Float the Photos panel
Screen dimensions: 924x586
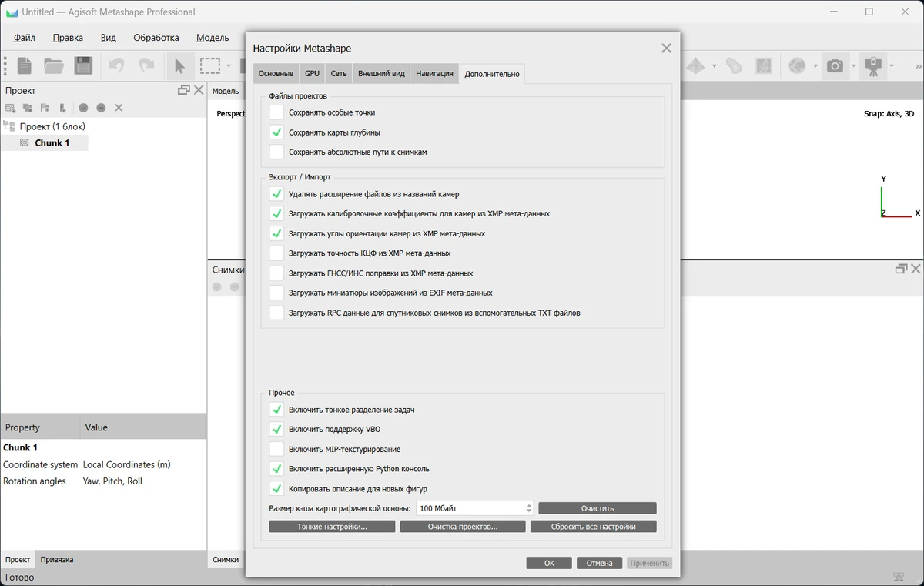coord(901,269)
